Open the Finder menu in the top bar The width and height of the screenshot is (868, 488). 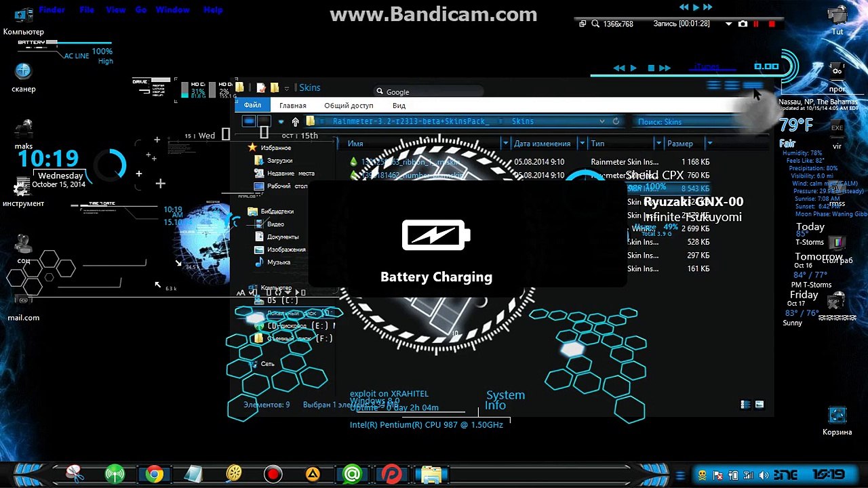tap(52, 9)
